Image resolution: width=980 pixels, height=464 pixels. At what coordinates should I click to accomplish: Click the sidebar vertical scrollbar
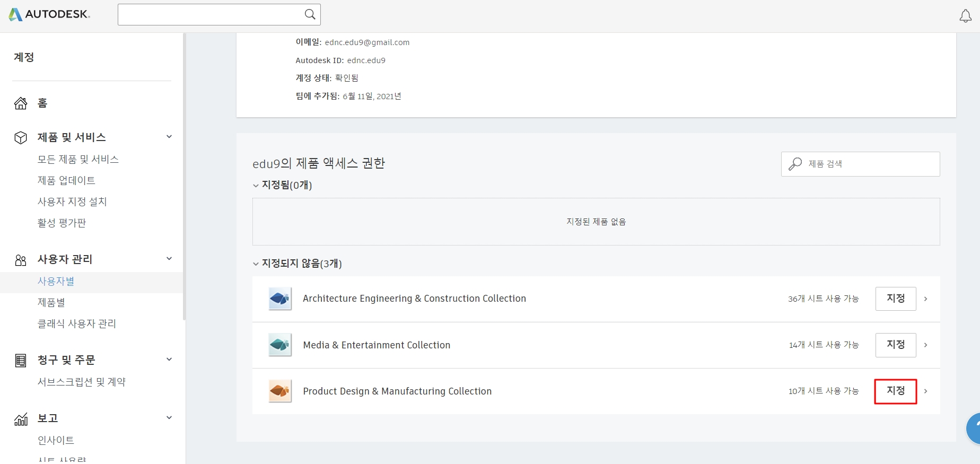[184, 177]
